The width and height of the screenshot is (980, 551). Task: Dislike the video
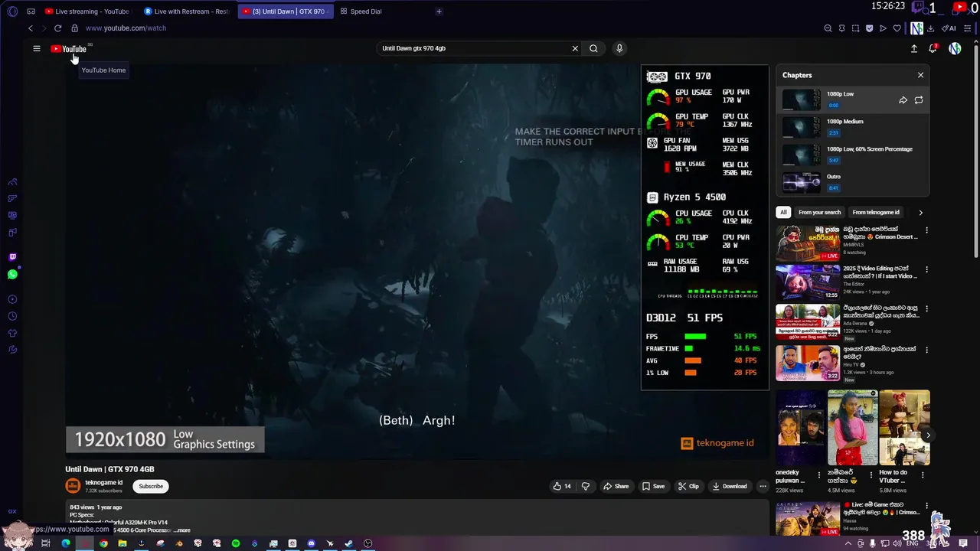pyautogui.click(x=586, y=486)
